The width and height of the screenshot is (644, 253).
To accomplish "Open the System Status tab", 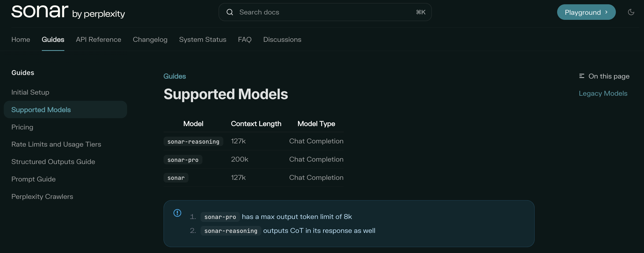I will point(202,39).
